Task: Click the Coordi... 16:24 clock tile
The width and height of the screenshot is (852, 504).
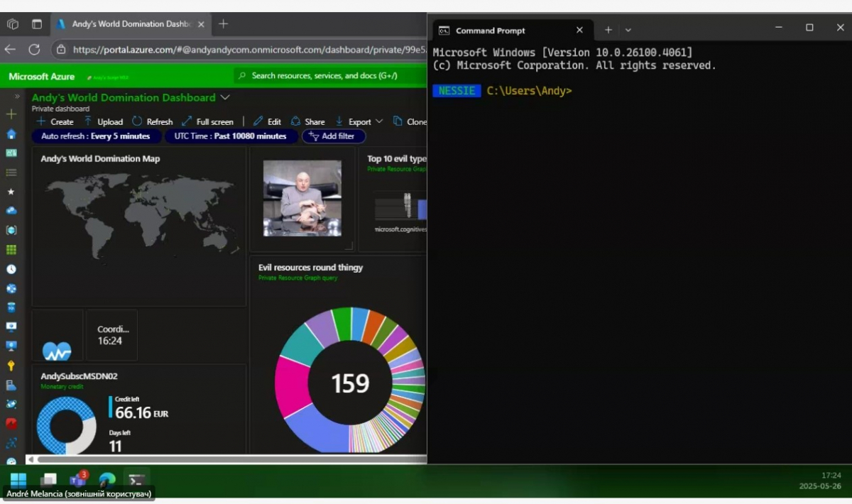Action: click(x=112, y=335)
